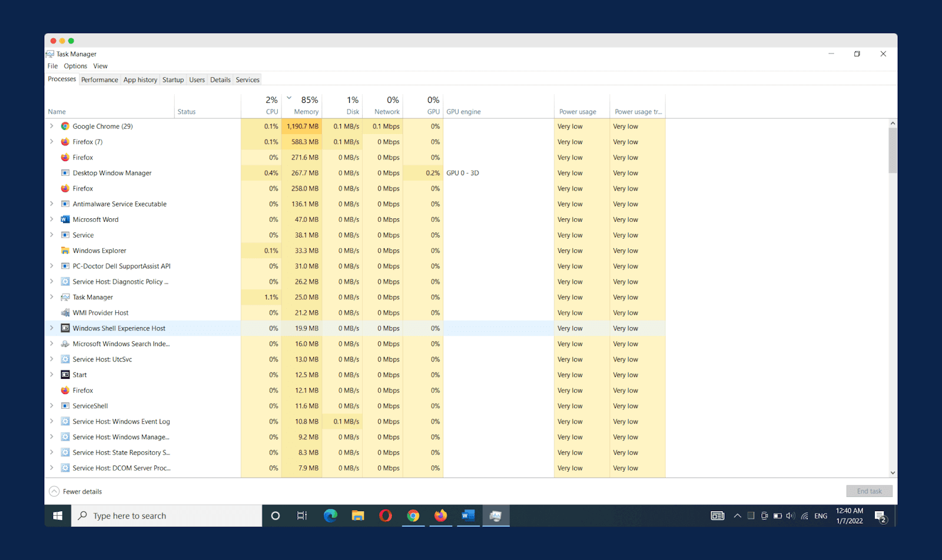
Task: Open the notification center icon
Action: tap(881, 516)
